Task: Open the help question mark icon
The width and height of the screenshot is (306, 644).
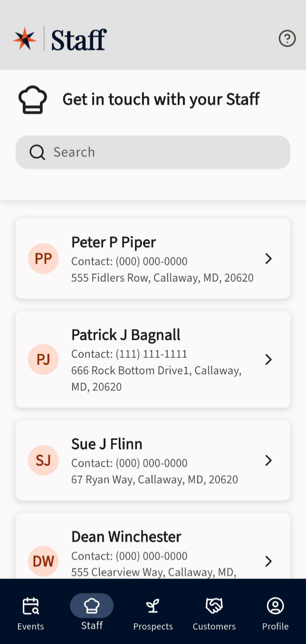Action: (x=287, y=39)
